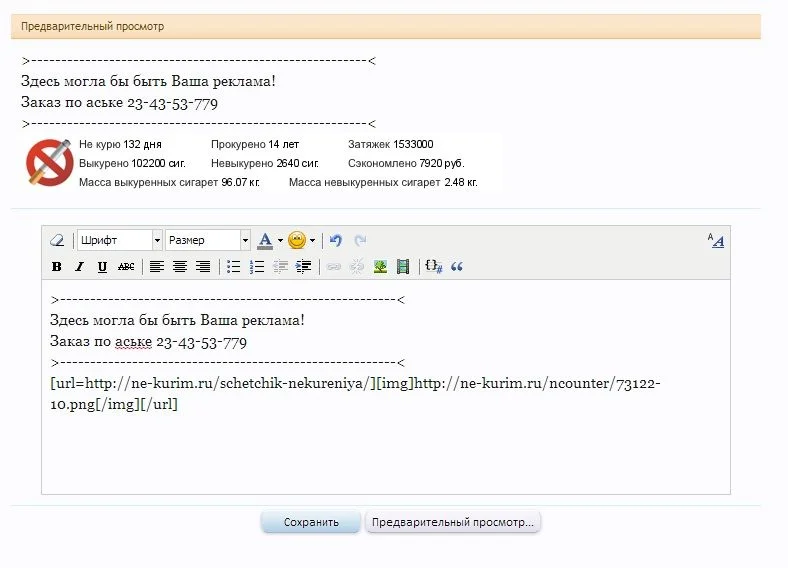Expand the smiley list arrow
The width and height of the screenshot is (788, 568).
312,241
